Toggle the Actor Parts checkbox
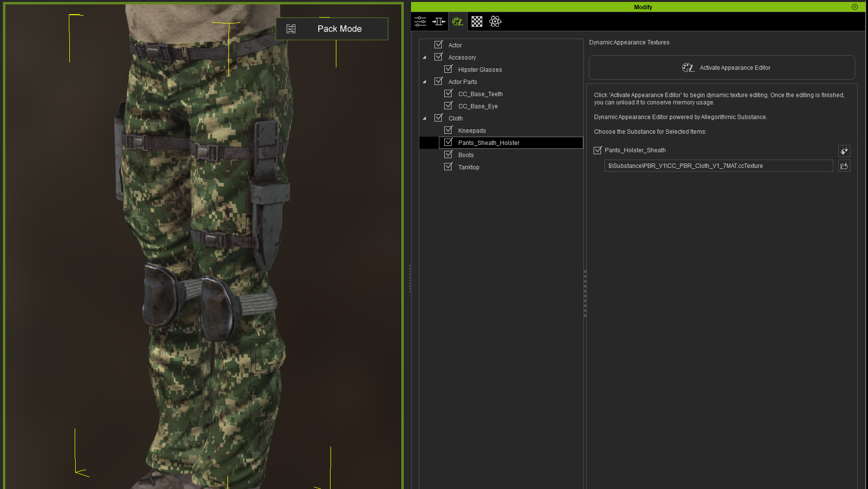Viewport: 868px width, 489px height. [x=438, y=81]
